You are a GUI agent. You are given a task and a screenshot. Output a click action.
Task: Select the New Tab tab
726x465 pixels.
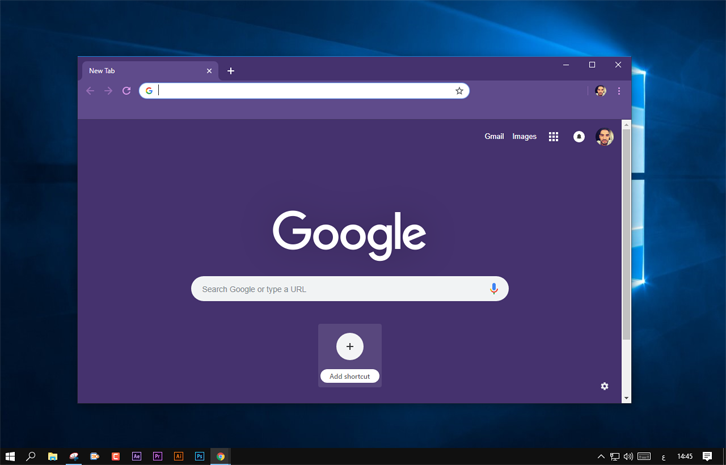(150, 71)
